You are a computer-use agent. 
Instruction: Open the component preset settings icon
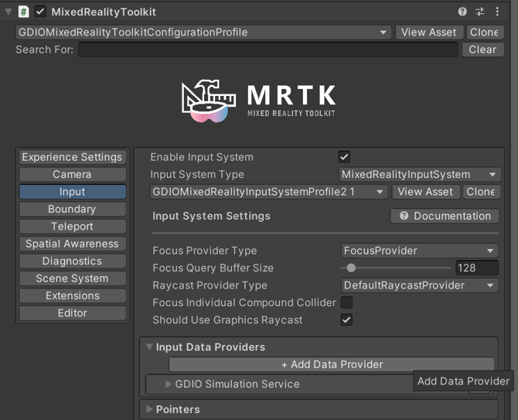pyautogui.click(x=479, y=12)
